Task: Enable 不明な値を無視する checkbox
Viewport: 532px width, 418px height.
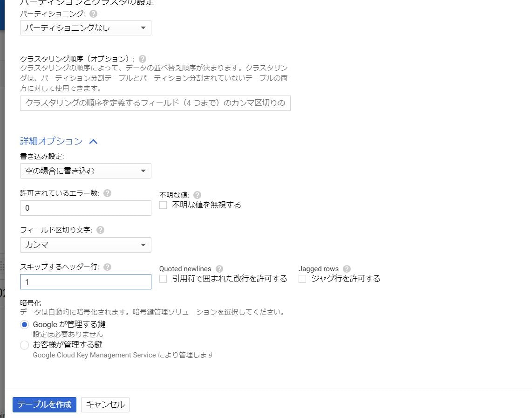Action: coord(164,205)
